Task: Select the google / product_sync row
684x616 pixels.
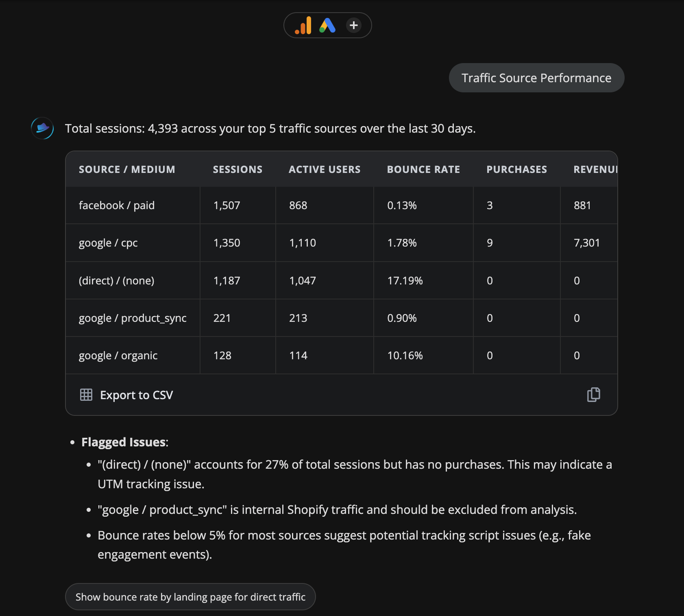Action: [133, 318]
